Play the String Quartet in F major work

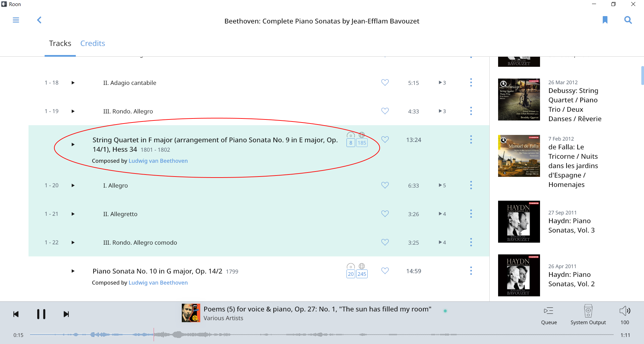(73, 145)
